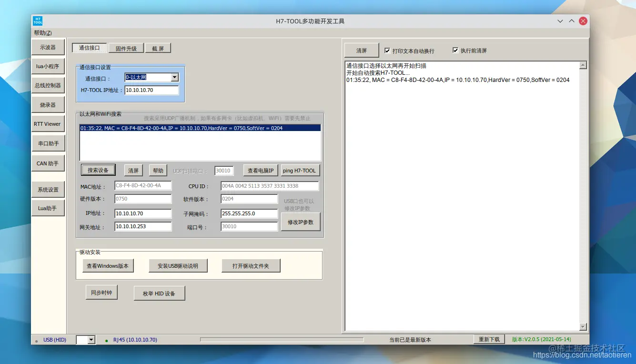Click the USB (HID) status label

(x=55, y=340)
